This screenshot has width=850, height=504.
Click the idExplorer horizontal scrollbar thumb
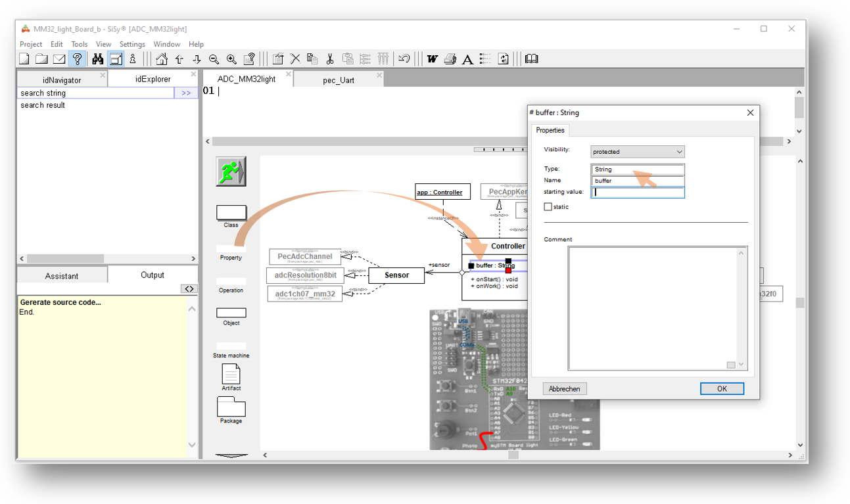pos(65,259)
